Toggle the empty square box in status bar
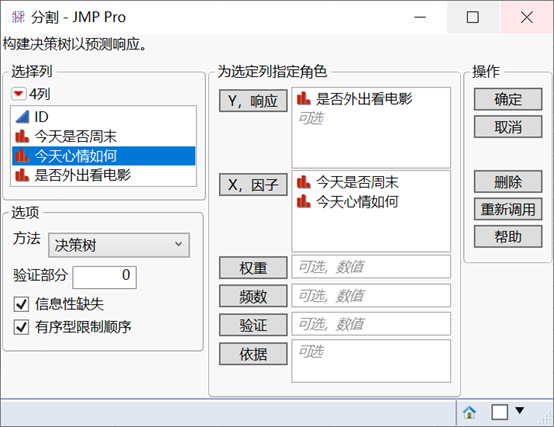This screenshot has width=554, height=427. point(500,412)
